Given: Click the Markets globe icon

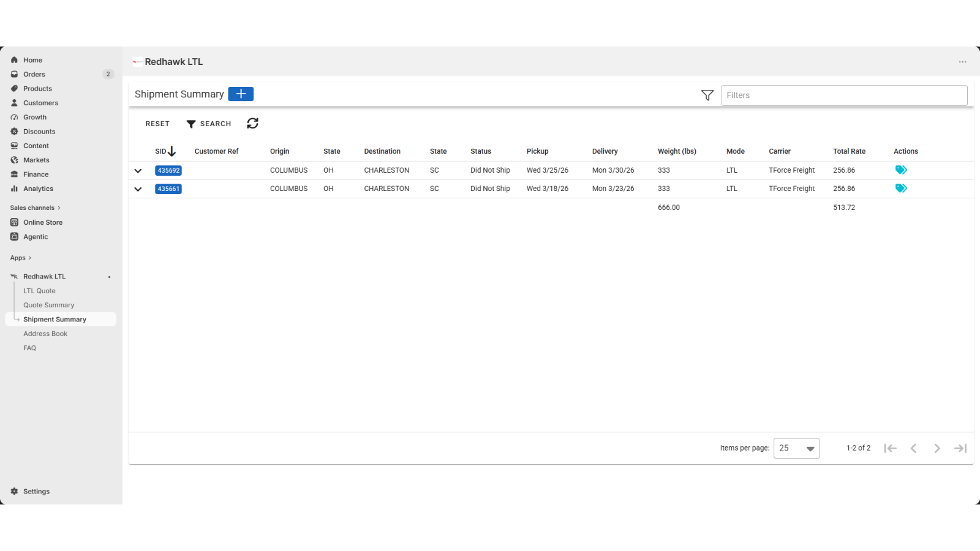Looking at the screenshot, I should 14,160.
